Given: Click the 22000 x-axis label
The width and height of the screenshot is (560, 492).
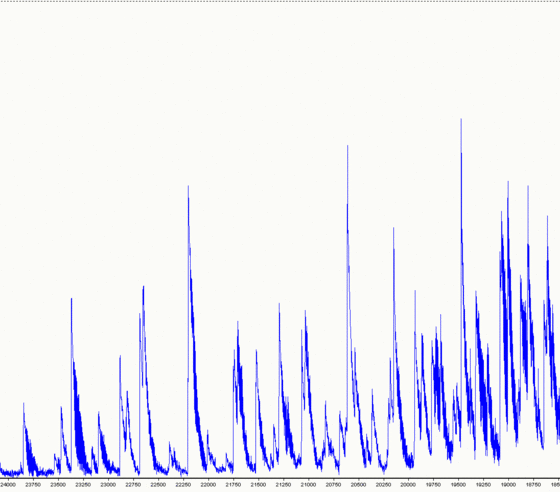Looking at the screenshot, I should 208,485.
